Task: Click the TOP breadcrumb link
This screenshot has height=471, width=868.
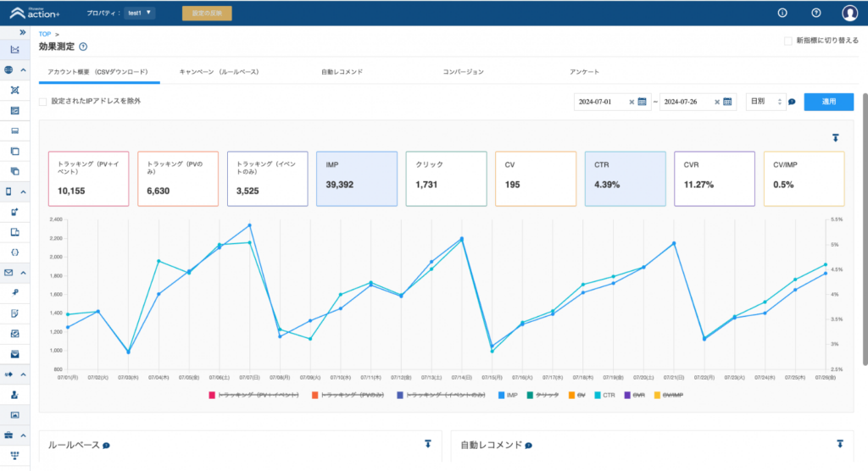Action: point(45,34)
